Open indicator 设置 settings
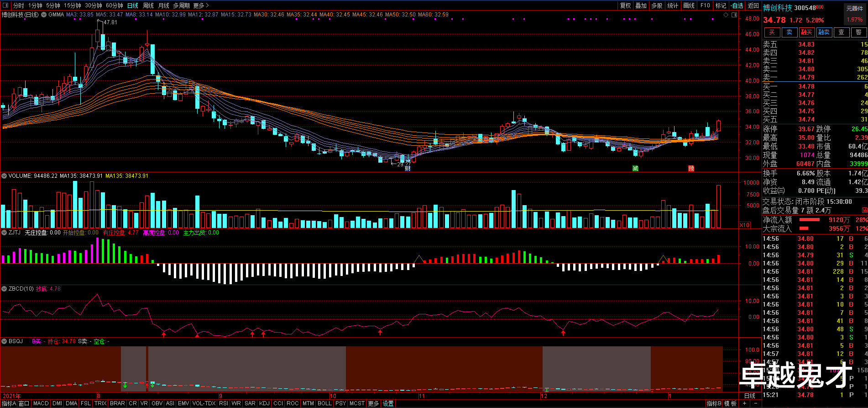Image resolution: width=868 pixels, height=408 pixels. (388, 403)
